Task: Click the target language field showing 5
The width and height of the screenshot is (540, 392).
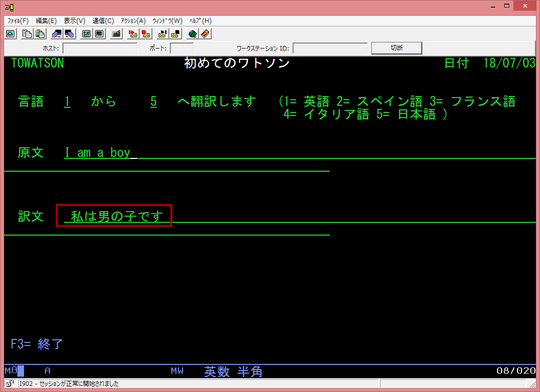Action: click(153, 102)
